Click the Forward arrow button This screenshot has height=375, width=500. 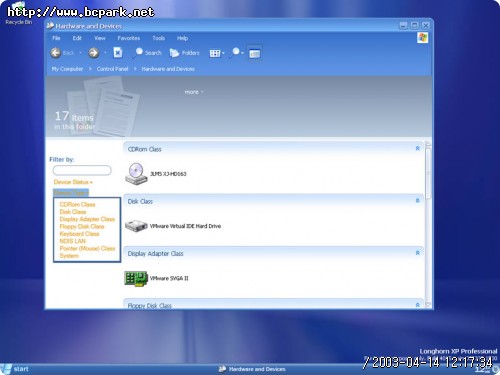coord(94,53)
